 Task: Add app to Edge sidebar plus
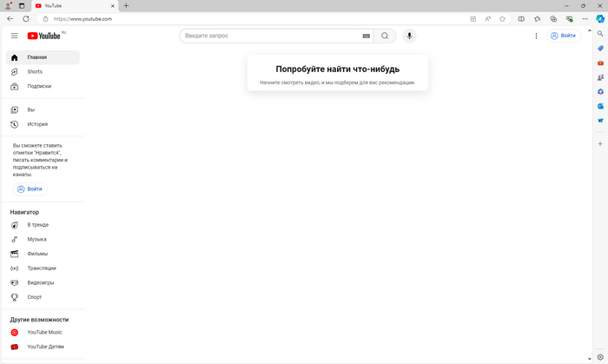600,144
